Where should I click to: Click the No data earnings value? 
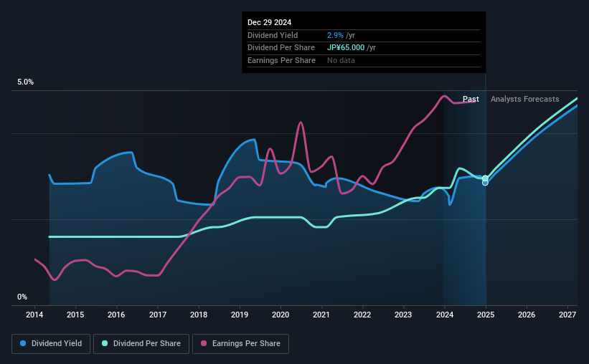(x=341, y=60)
